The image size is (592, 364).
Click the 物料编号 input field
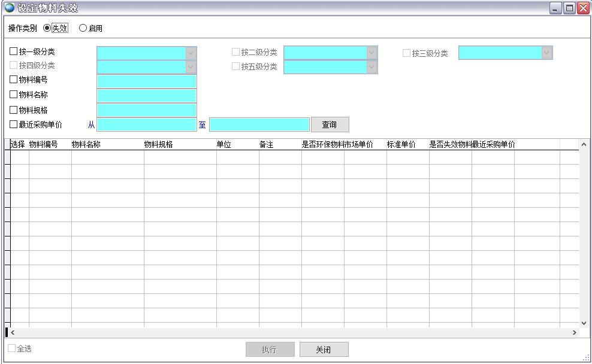click(147, 81)
